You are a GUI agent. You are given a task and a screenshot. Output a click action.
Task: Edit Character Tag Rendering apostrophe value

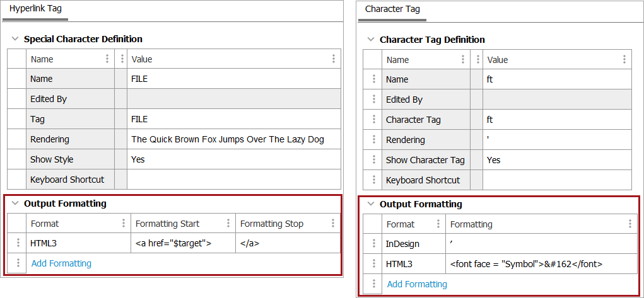(558, 140)
